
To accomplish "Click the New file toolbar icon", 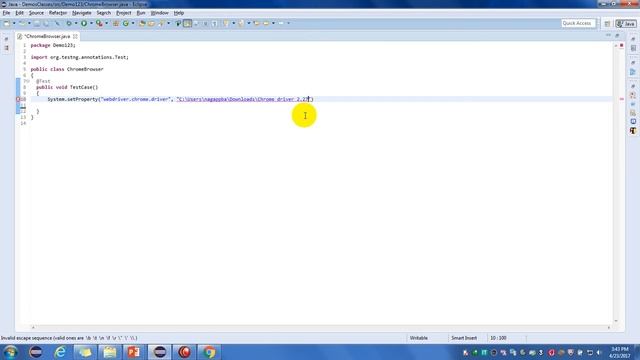I will 7,23.
